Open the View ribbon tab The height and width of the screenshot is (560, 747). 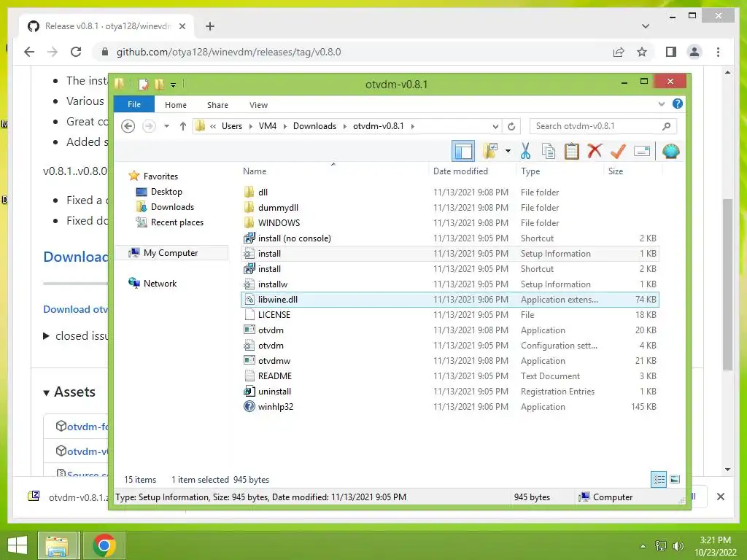[x=258, y=105]
